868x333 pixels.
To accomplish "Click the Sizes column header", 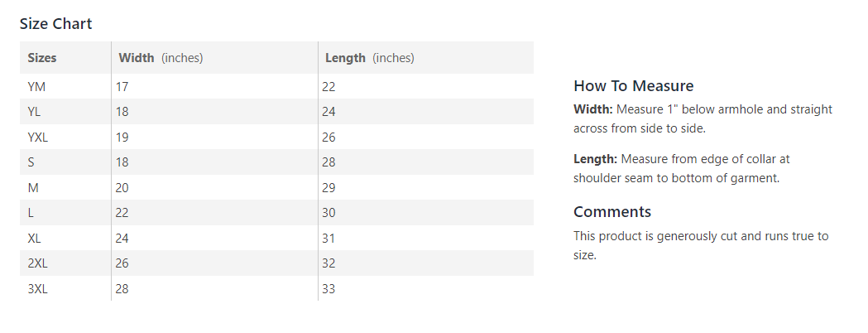I will (x=42, y=58).
